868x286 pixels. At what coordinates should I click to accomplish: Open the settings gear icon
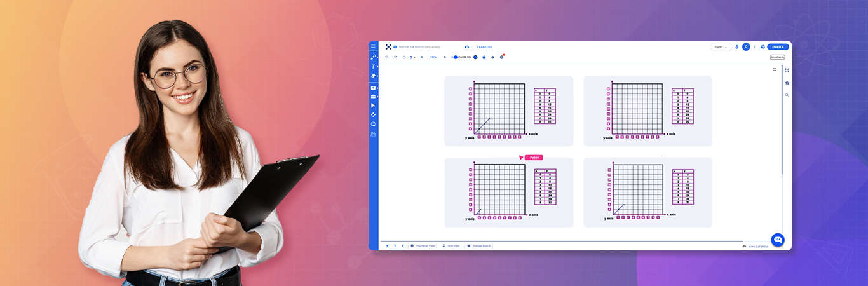763,47
